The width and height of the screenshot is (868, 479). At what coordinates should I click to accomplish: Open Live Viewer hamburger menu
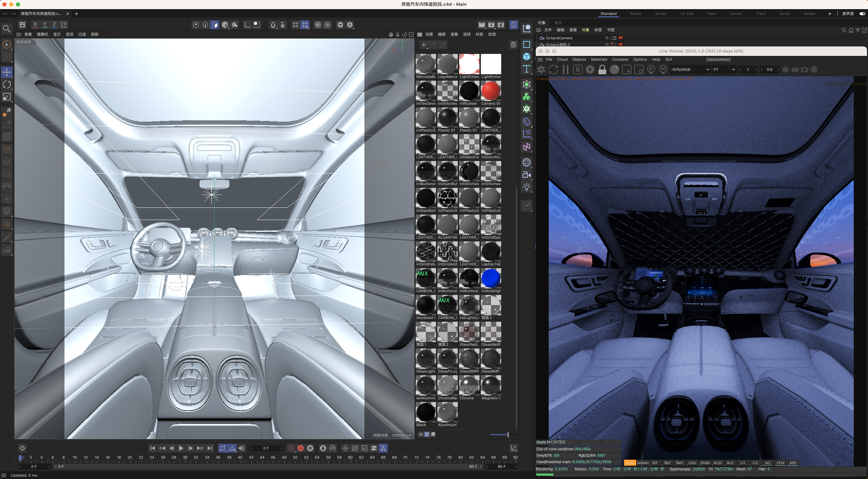(540, 59)
